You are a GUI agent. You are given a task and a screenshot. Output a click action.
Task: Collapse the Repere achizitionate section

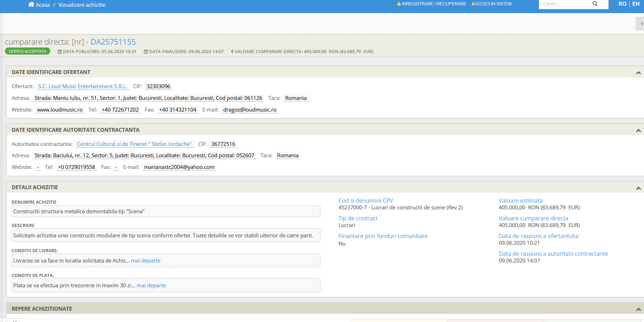(638, 309)
